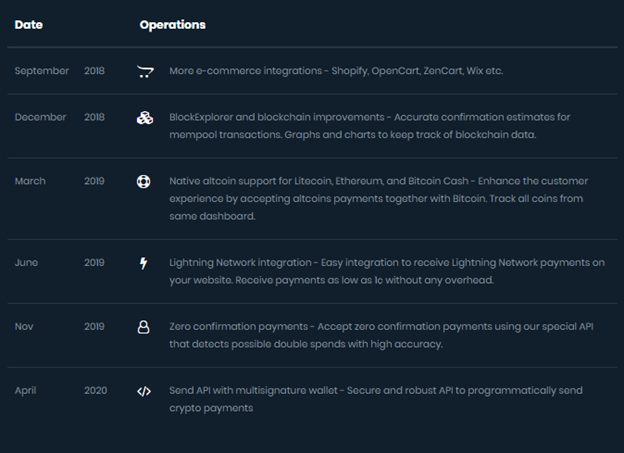Select the Nov date label
The height and width of the screenshot is (453, 624).
pyautogui.click(x=26, y=327)
